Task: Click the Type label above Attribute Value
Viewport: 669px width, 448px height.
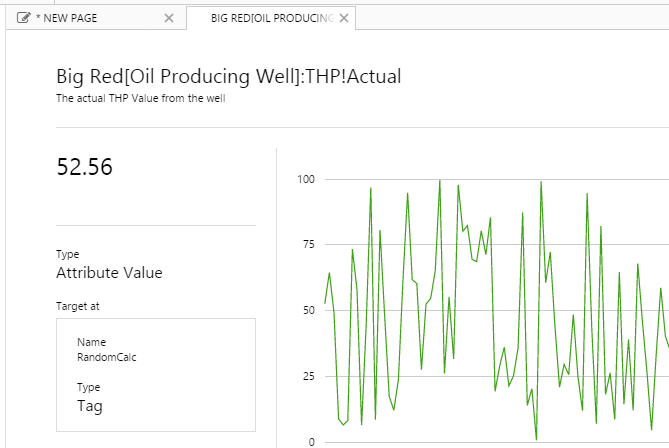Action: (67, 254)
